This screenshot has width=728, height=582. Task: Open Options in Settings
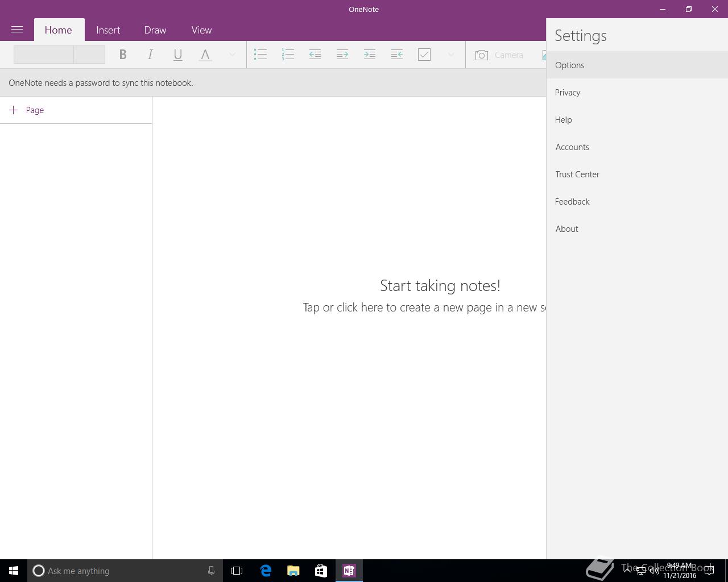[x=637, y=65]
